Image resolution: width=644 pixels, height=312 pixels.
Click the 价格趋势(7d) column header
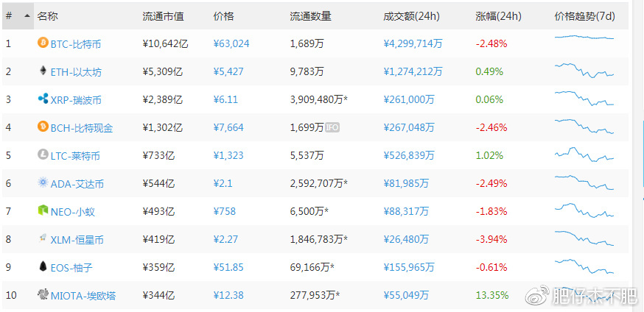584,16
